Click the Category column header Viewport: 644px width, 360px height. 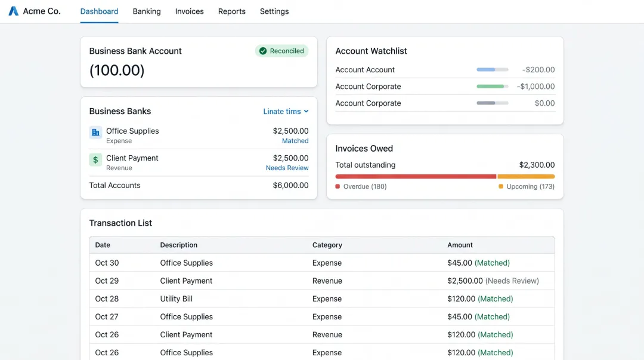click(x=327, y=245)
